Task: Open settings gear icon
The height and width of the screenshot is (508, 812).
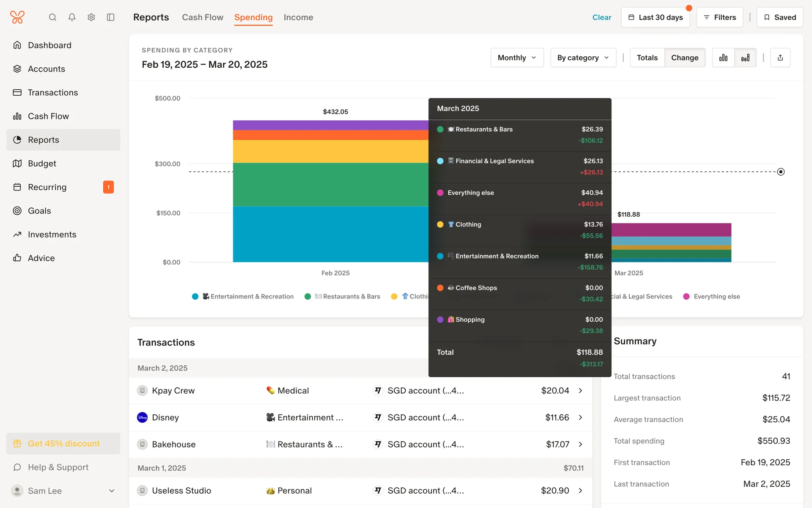Action: pyautogui.click(x=91, y=17)
